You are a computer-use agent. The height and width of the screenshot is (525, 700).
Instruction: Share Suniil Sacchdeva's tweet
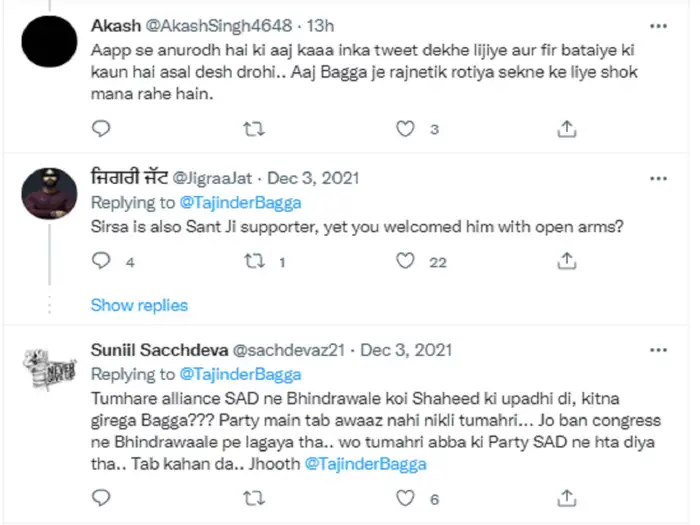(x=566, y=497)
